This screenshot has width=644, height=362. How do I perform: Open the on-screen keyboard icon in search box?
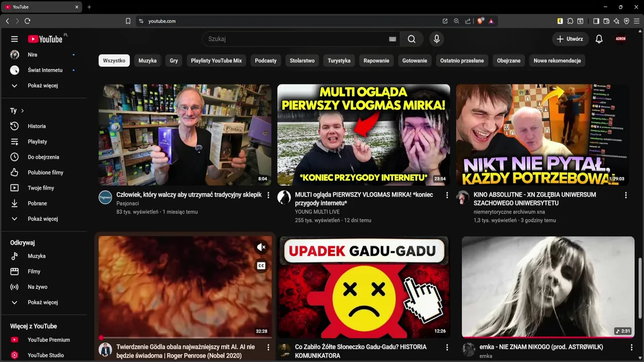tap(392, 39)
